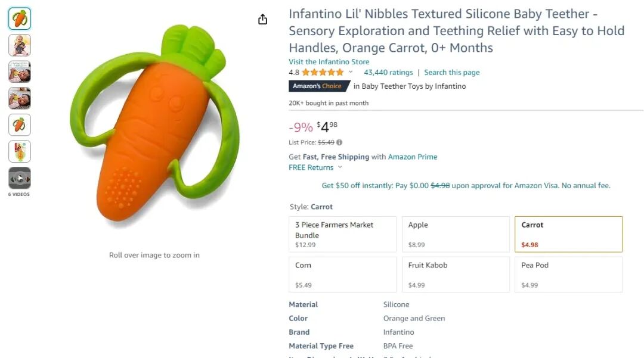This screenshot has width=644, height=358.
Task: Open the Visit the Infantino Store link
Action: pos(329,61)
